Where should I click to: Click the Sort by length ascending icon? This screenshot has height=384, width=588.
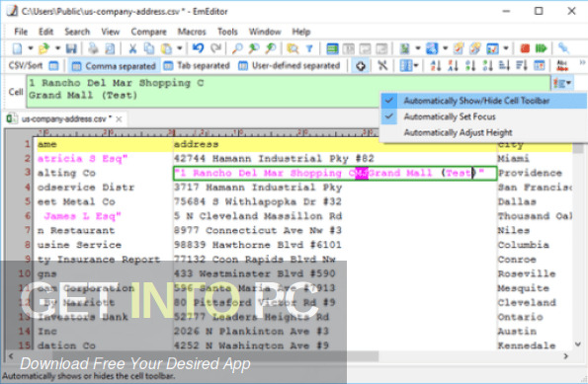coord(504,66)
